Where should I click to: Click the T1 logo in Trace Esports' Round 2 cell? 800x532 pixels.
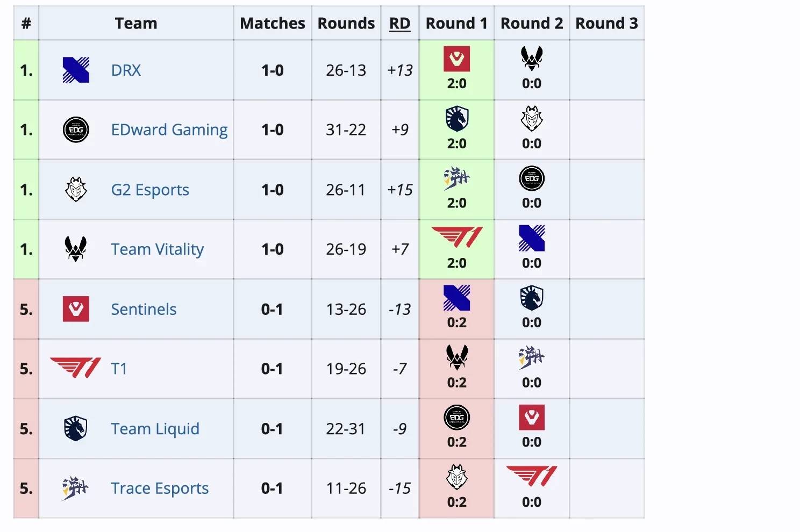click(532, 477)
